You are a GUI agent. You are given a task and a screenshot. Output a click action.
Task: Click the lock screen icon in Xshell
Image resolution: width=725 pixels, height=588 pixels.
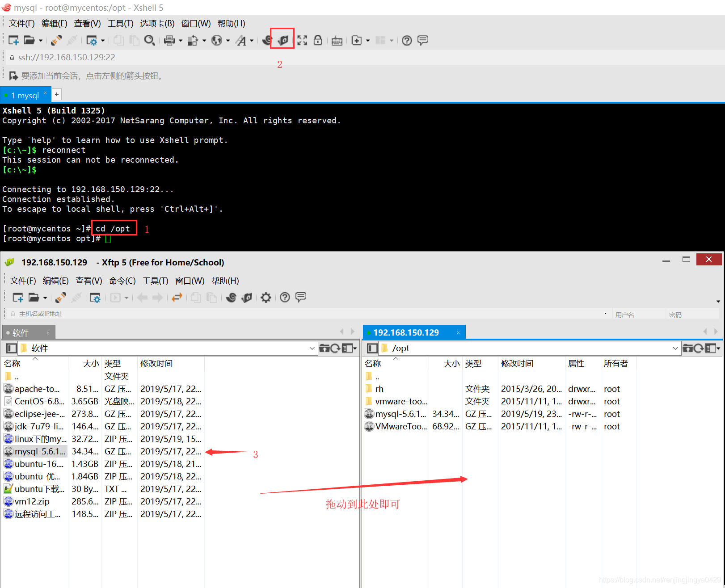318,40
